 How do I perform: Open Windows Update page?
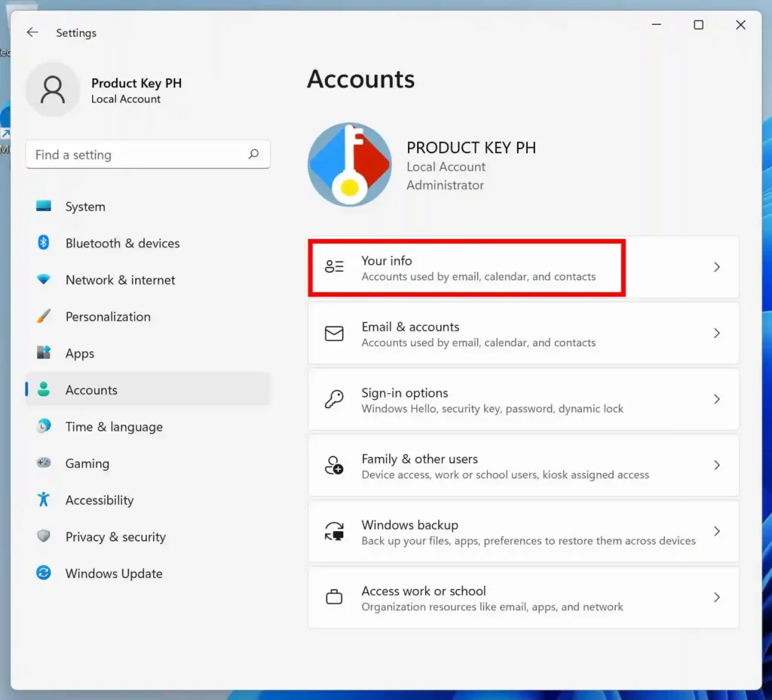pyautogui.click(x=148, y=573)
